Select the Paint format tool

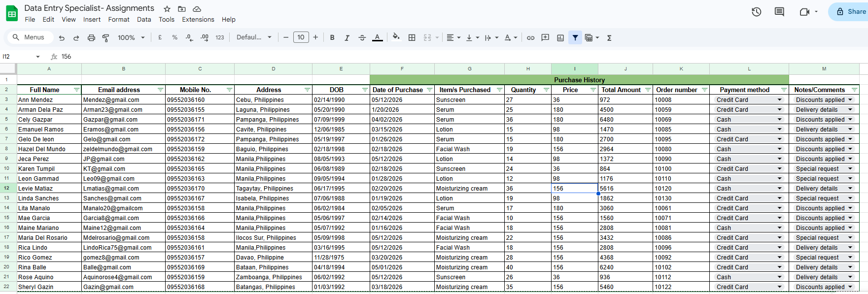click(x=105, y=37)
